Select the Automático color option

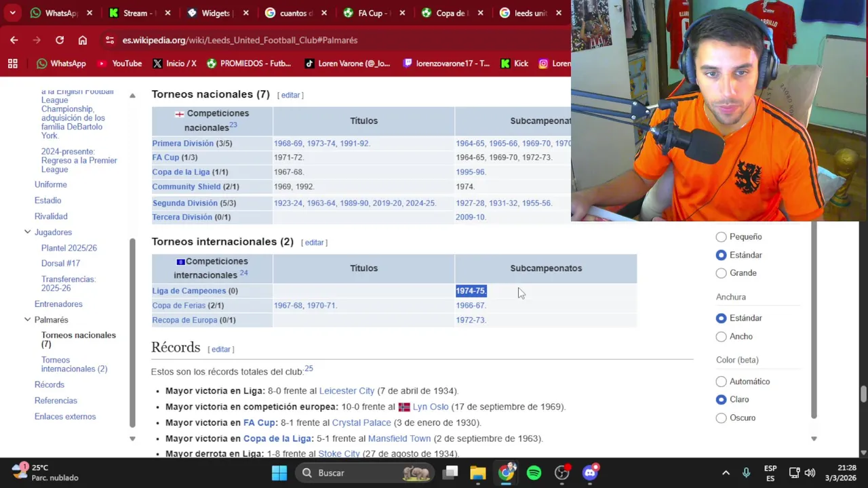pyautogui.click(x=722, y=382)
